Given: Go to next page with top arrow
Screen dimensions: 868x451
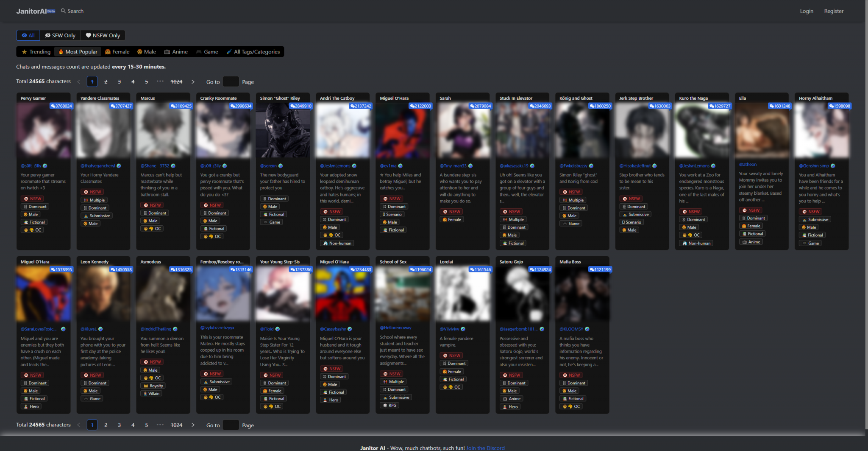Looking at the screenshot, I should point(193,82).
